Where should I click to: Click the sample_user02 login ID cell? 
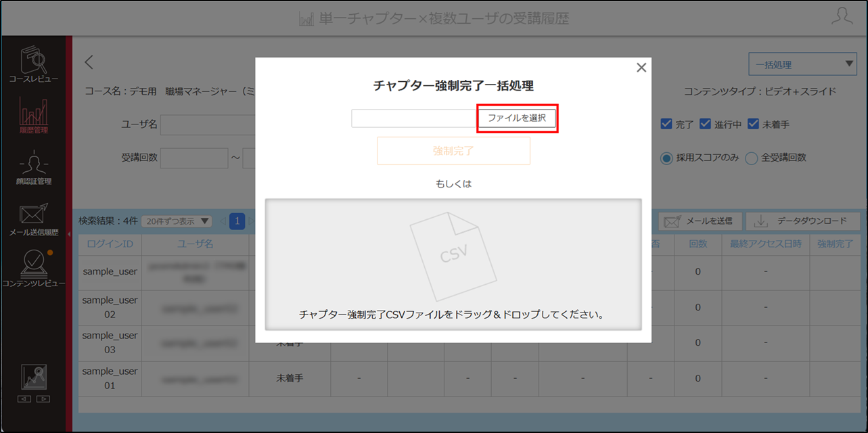[x=110, y=306]
